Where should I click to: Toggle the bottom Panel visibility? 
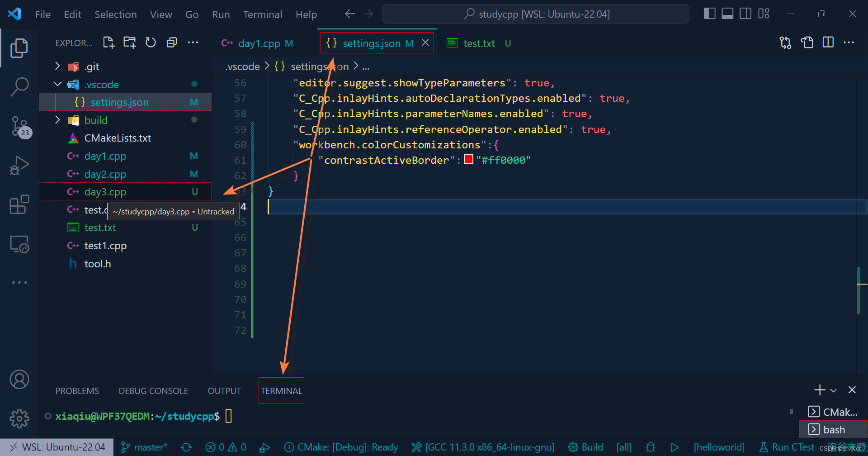pos(727,14)
